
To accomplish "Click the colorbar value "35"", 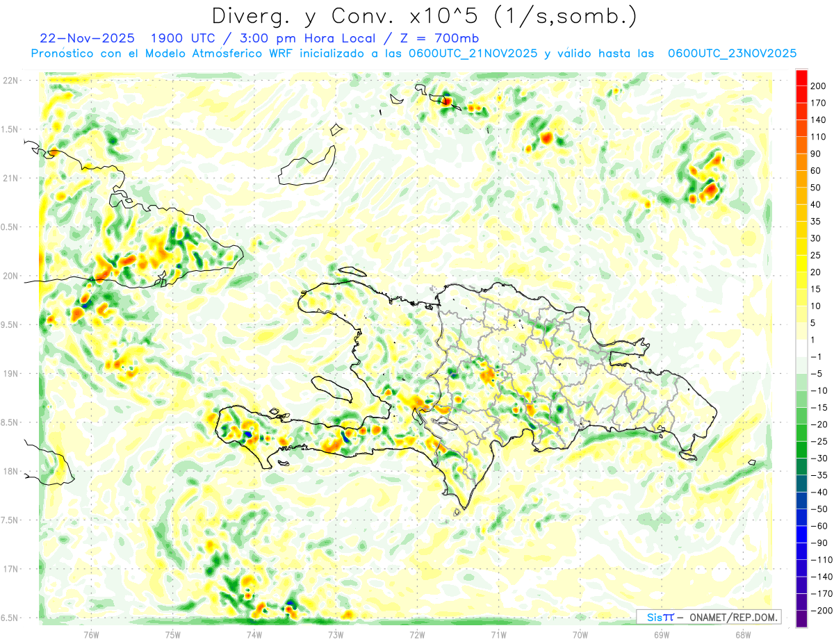I will (816, 221).
